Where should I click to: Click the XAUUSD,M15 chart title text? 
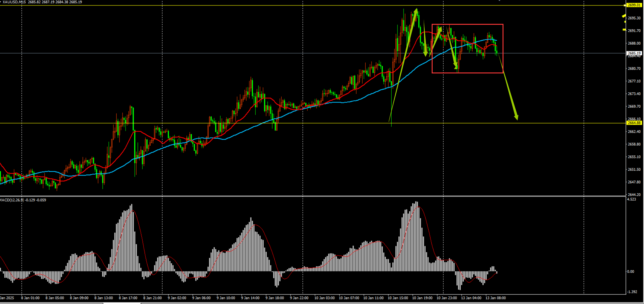click(x=14, y=2)
